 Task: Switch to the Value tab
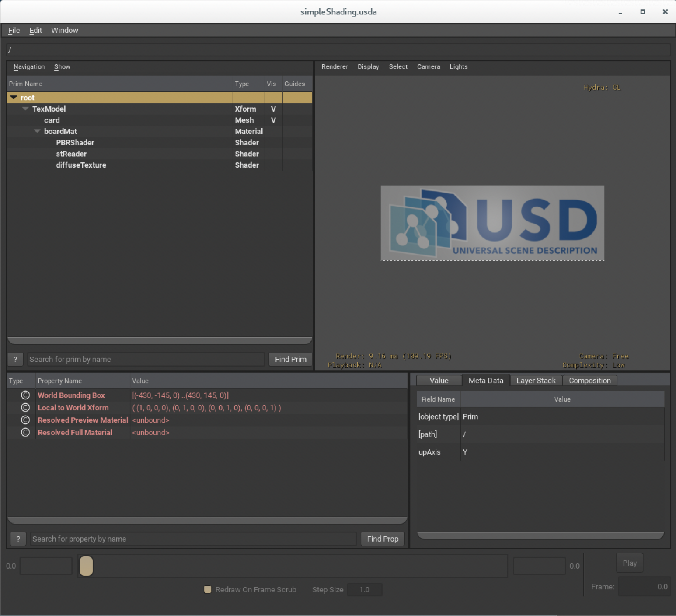click(439, 381)
